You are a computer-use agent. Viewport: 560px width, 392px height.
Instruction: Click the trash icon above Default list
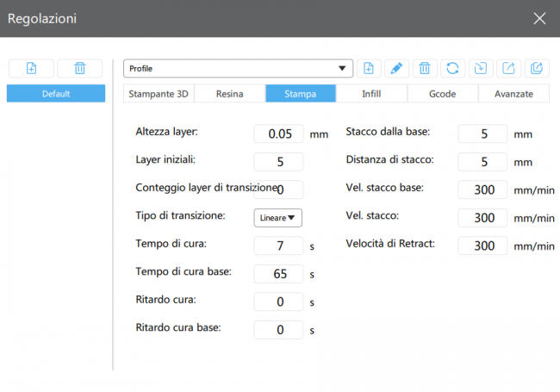tap(79, 69)
